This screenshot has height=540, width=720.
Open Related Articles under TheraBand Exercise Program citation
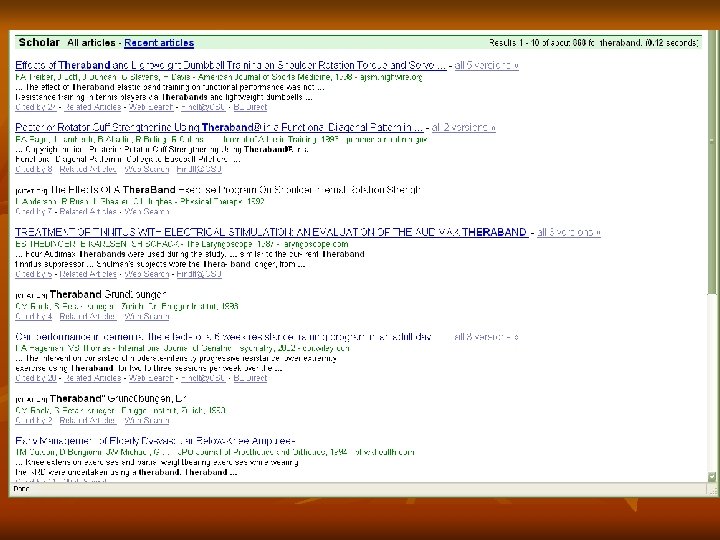coord(88,211)
